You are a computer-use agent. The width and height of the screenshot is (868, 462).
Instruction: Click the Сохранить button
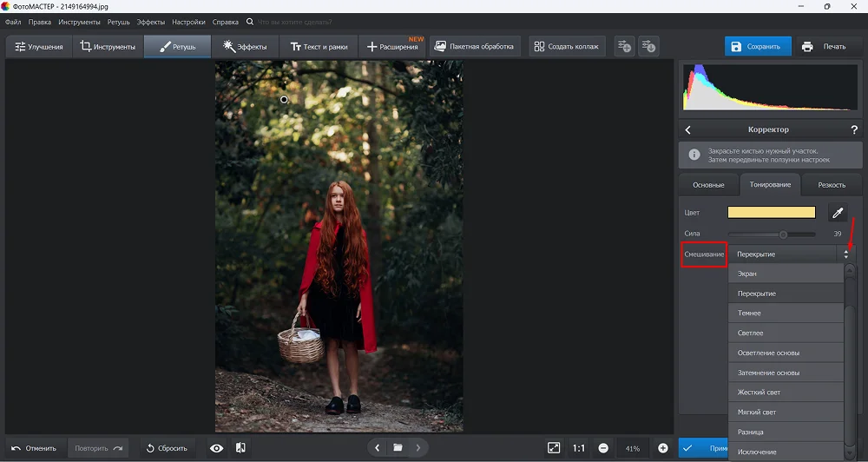pos(758,47)
